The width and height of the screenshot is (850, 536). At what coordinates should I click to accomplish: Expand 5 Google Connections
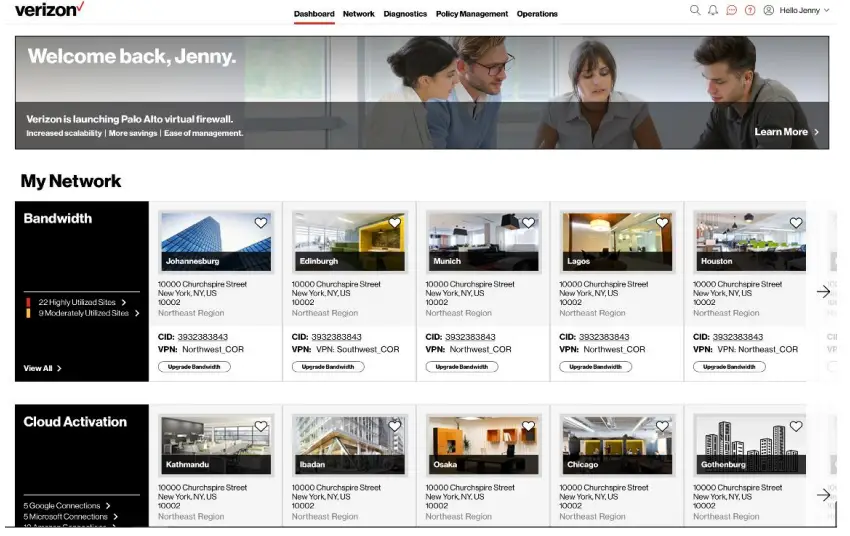[x=67, y=506]
